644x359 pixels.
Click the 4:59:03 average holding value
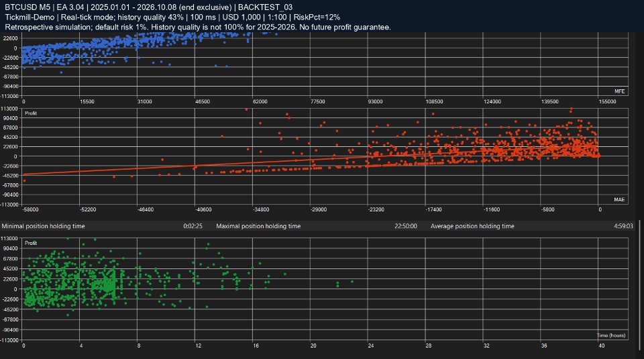click(x=623, y=226)
